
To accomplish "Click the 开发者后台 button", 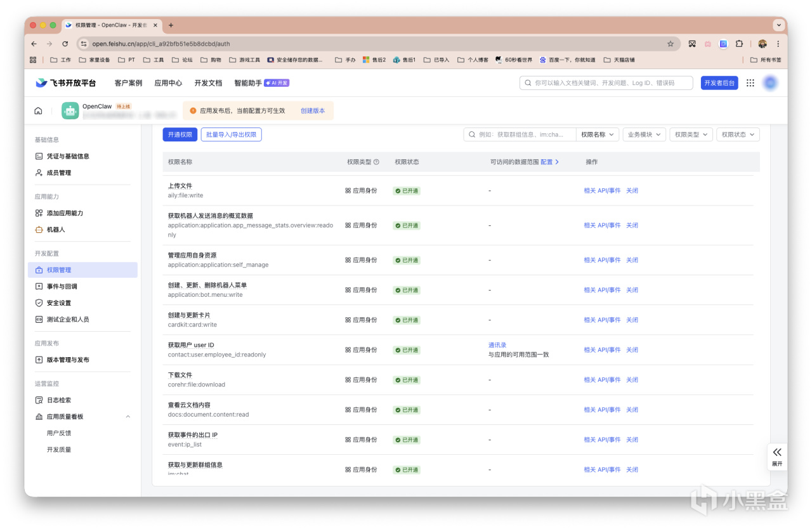I will coord(719,83).
